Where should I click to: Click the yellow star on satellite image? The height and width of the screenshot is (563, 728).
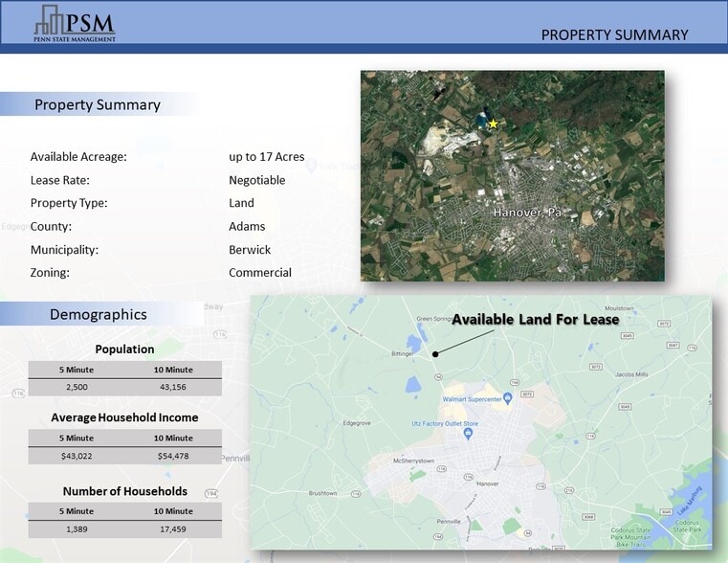pos(494,124)
